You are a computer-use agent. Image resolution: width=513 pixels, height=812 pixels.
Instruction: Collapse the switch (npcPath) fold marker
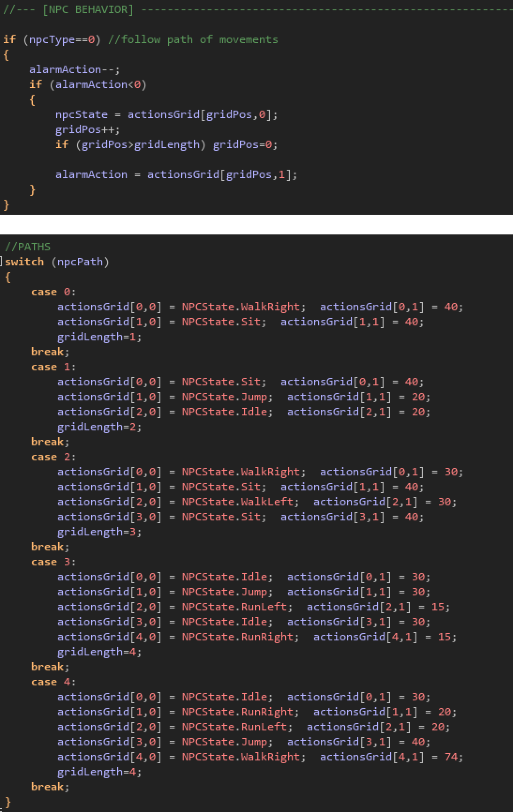(2, 262)
